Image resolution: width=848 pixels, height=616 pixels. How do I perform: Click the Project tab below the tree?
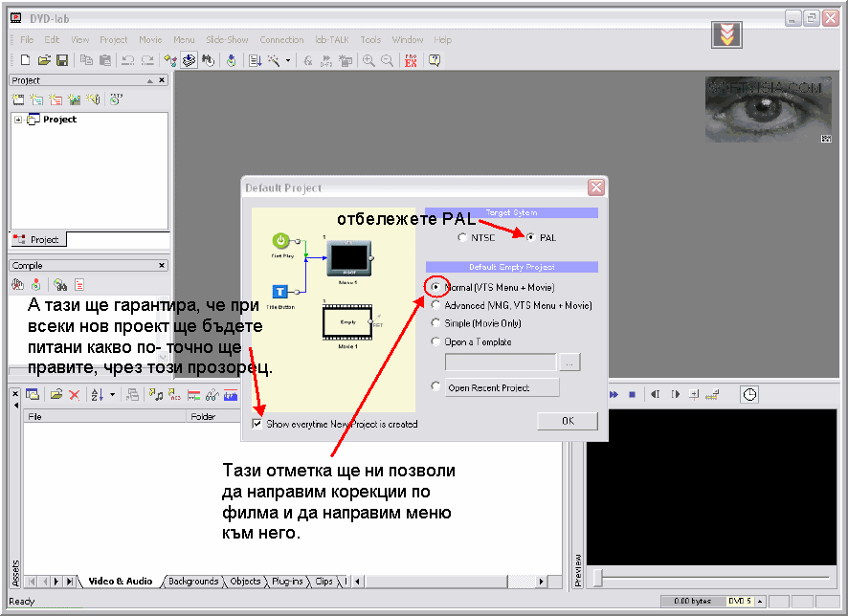pos(38,239)
